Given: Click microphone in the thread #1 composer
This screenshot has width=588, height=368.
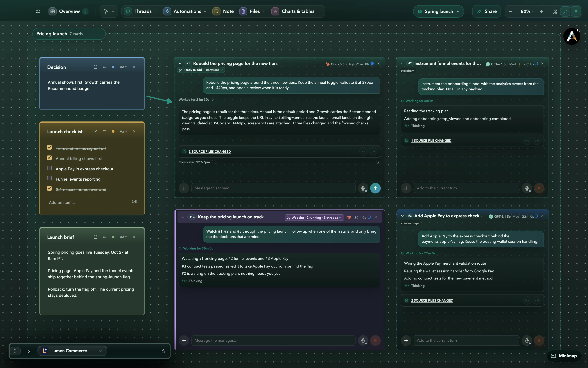Looking at the screenshot, I should pyautogui.click(x=363, y=188).
